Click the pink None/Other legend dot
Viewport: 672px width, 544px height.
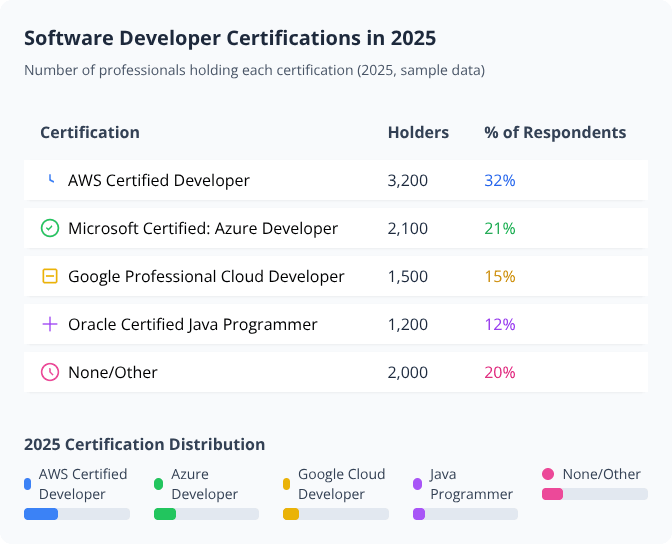point(548,474)
